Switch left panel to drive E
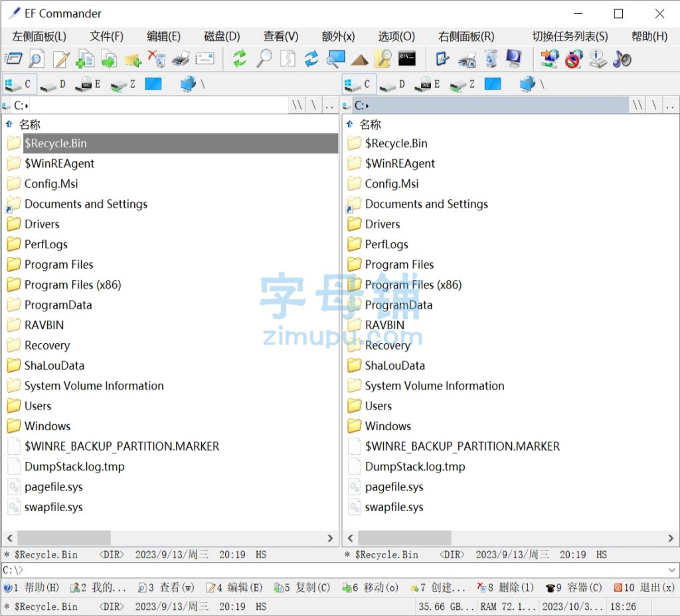This screenshot has width=680, height=616. pyautogui.click(x=88, y=84)
